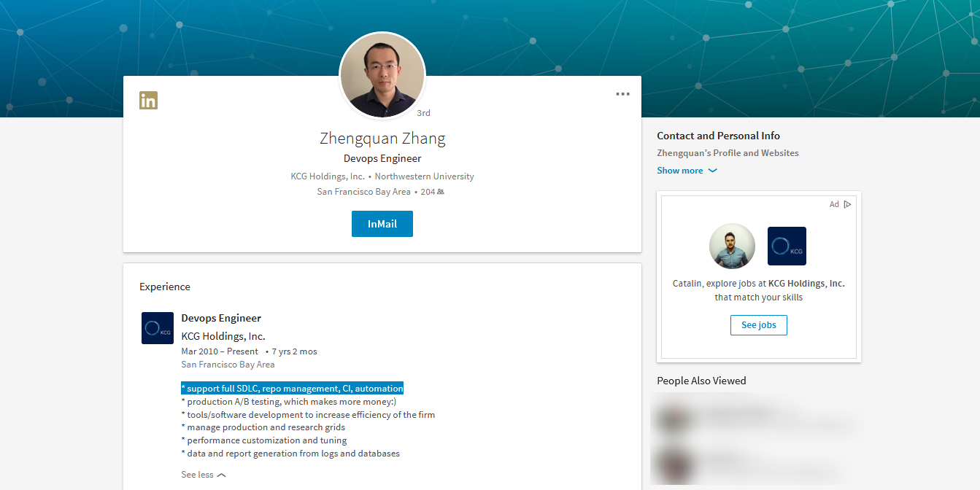Expand Show more contact info
980x490 pixels.
(687, 171)
